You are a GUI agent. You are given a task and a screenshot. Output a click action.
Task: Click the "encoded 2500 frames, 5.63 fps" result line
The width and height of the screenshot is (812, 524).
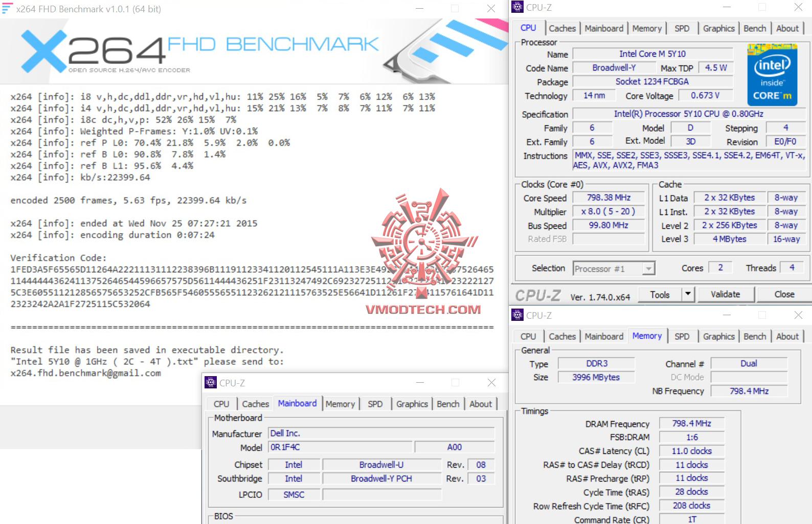128,200
